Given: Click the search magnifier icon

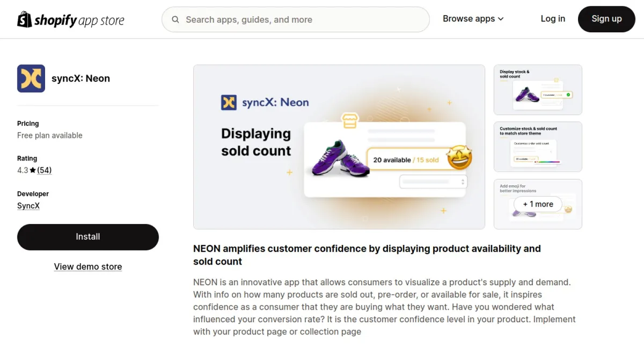Looking at the screenshot, I should [175, 20].
